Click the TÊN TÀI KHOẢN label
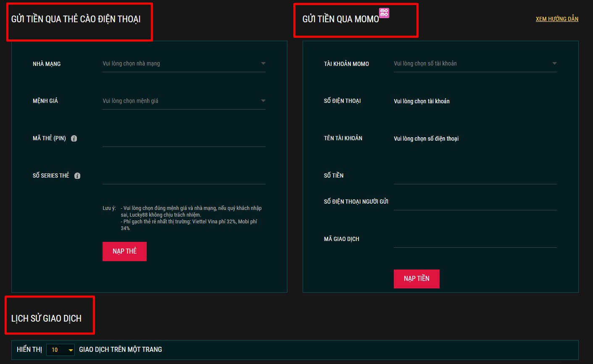The width and height of the screenshot is (593, 364). point(343,138)
